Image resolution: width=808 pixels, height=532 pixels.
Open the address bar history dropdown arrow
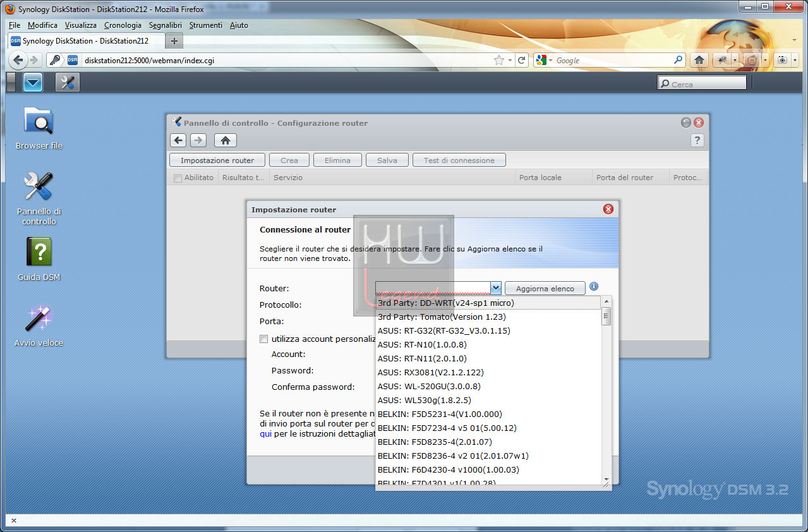pos(509,60)
